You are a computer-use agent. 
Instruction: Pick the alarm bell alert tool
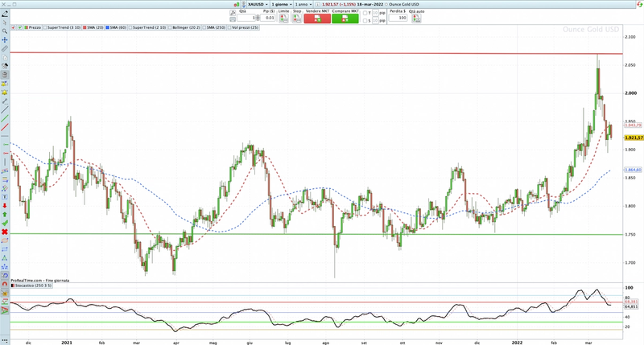point(5,92)
